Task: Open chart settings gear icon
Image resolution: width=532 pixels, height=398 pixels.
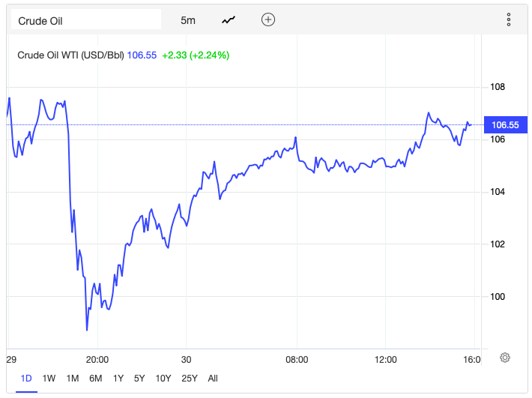Action: pyautogui.click(x=505, y=358)
